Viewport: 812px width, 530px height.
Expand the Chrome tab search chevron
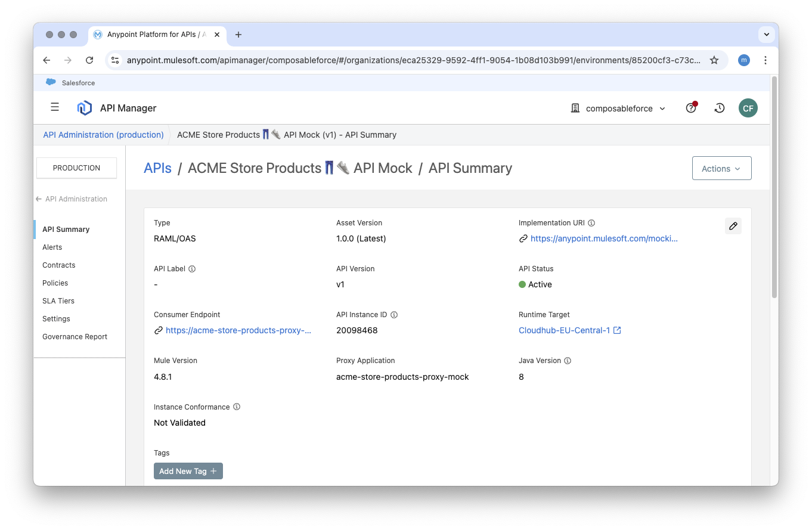pyautogui.click(x=767, y=35)
